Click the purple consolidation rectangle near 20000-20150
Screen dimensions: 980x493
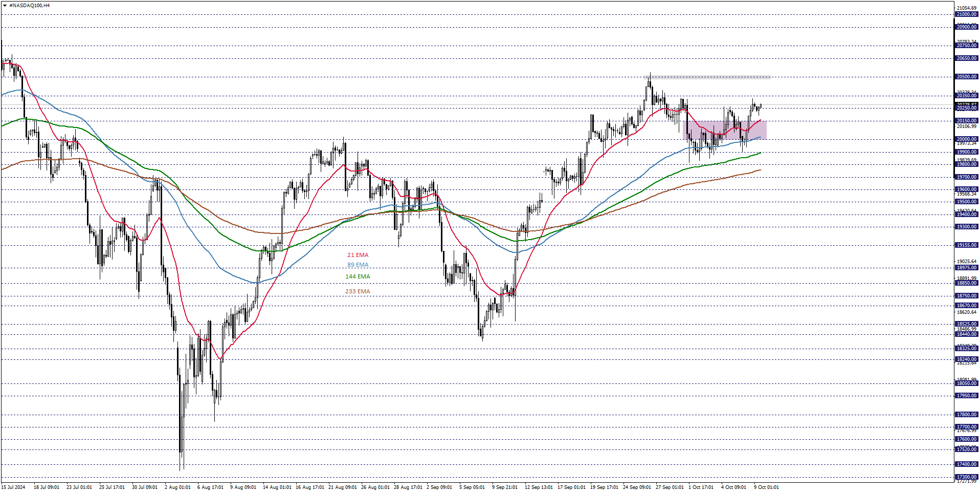[725, 130]
